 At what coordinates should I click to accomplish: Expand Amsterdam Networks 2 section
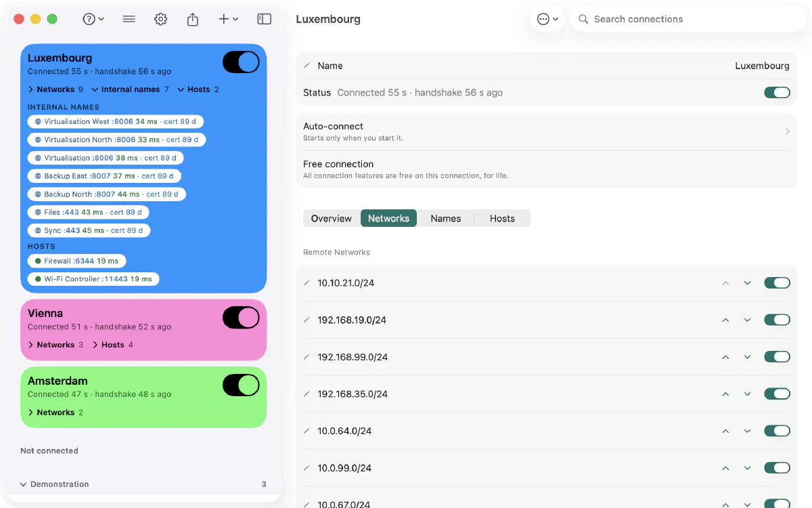point(55,412)
